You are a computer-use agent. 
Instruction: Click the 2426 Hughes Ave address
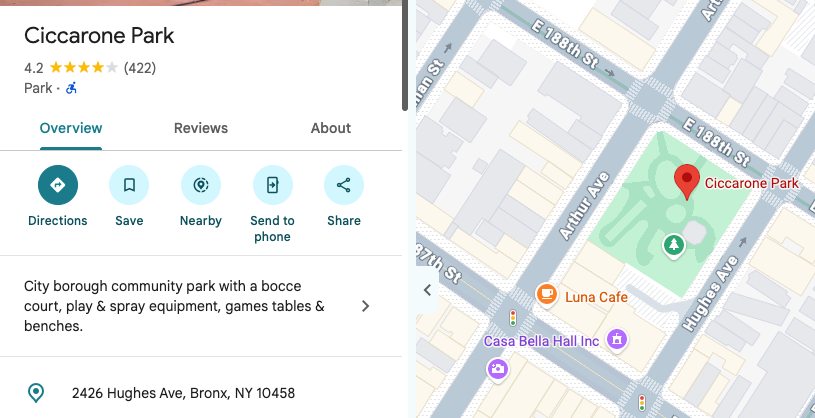(x=183, y=393)
